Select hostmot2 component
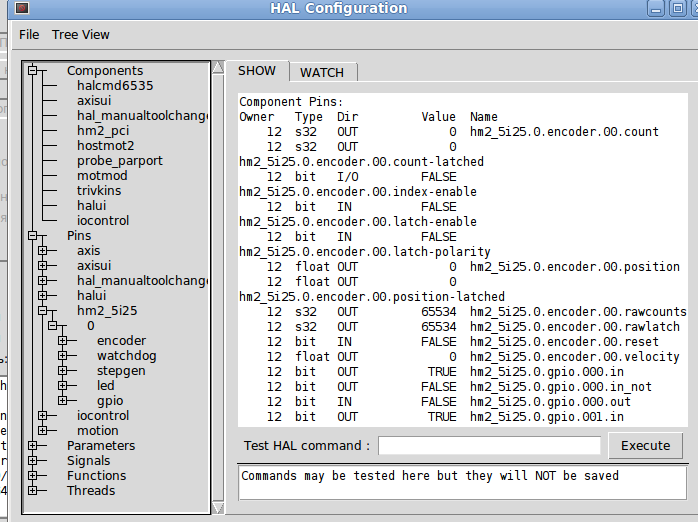The width and height of the screenshot is (698, 522). (106, 146)
